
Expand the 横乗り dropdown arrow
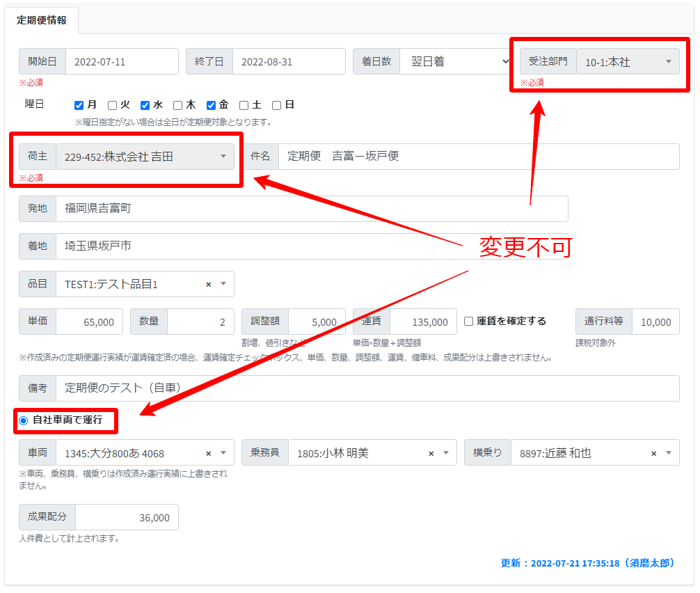[x=669, y=453]
